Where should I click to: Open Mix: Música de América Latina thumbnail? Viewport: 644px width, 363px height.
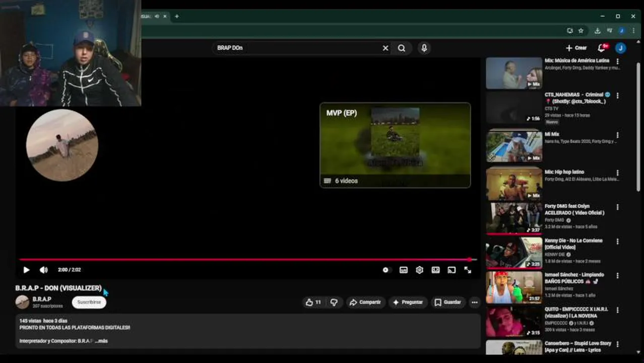pos(514,73)
